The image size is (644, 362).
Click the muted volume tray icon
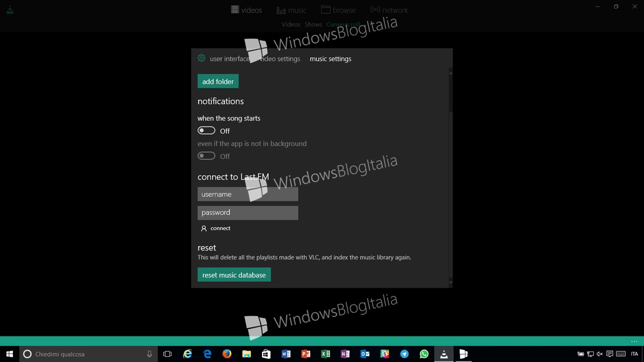pyautogui.click(x=600, y=354)
